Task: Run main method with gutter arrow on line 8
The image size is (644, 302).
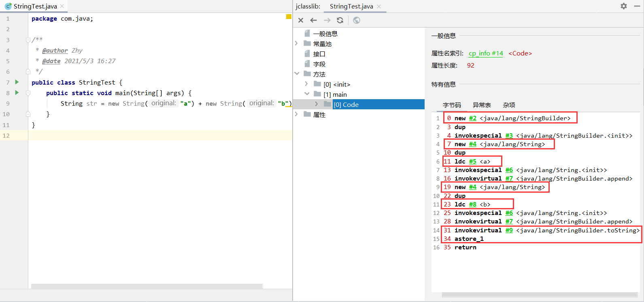Action: [17, 93]
